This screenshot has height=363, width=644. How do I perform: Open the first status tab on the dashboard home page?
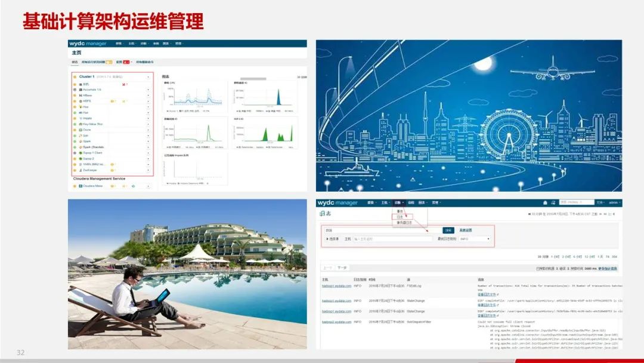point(75,62)
